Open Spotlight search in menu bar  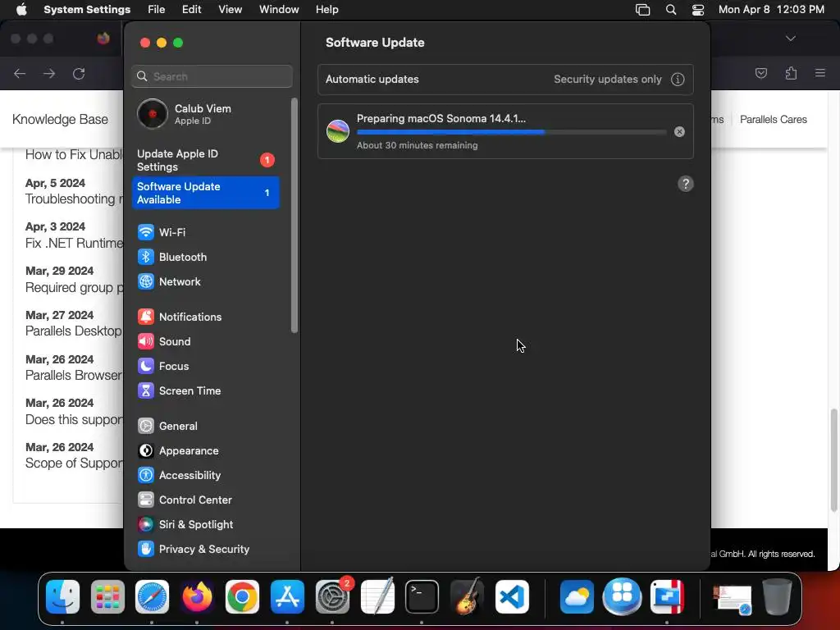pyautogui.click(x=671, y=10)
